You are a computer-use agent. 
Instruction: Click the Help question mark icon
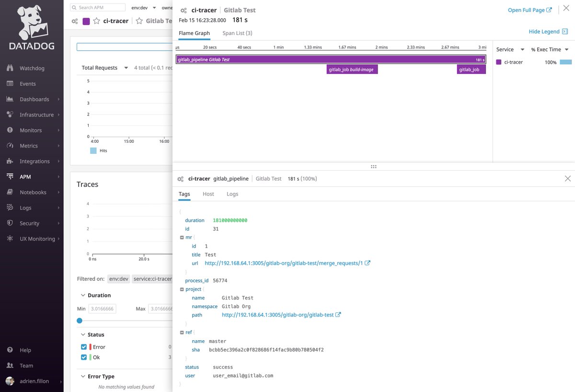(10, 350)
